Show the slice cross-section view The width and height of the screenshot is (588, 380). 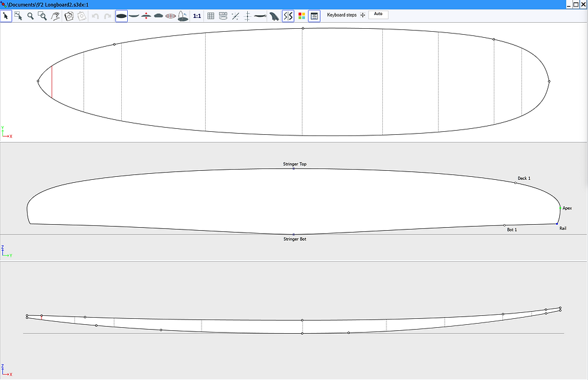coord(158,16)
